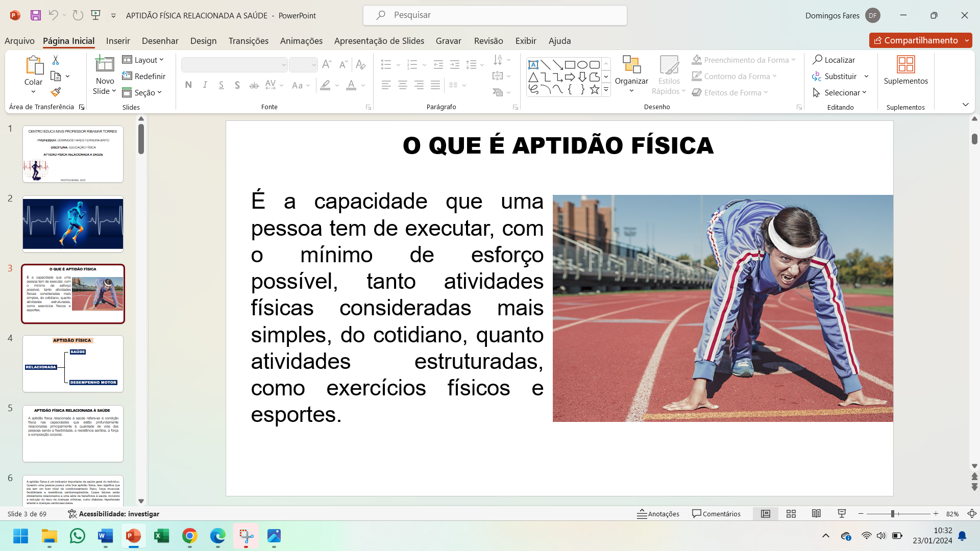This screenshot has width=980, height=551.
Task: Save the presentation with the Save icon
Action: point(35,15)
